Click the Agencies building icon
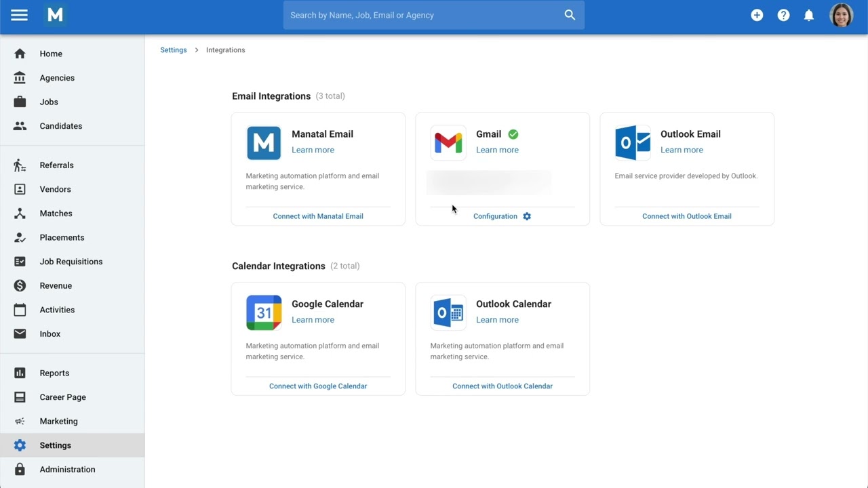Viewport: 868px width, 488px height. click(x=20, y=78)
